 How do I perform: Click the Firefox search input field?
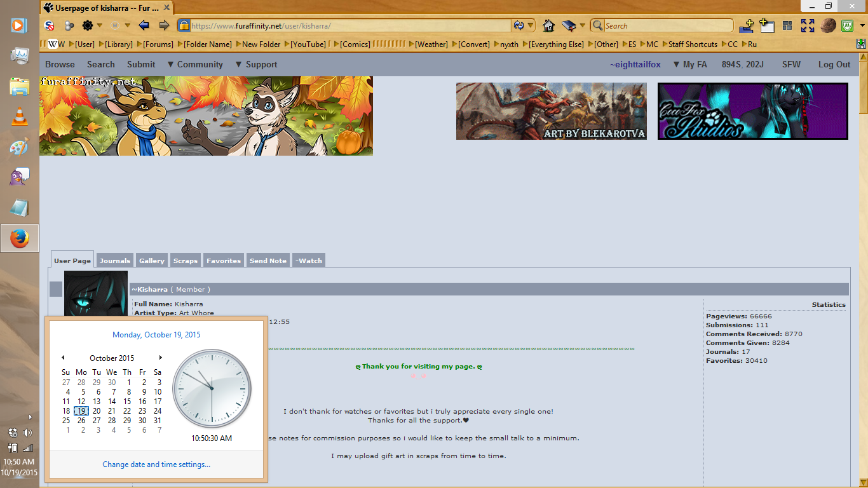click(667, 25)
